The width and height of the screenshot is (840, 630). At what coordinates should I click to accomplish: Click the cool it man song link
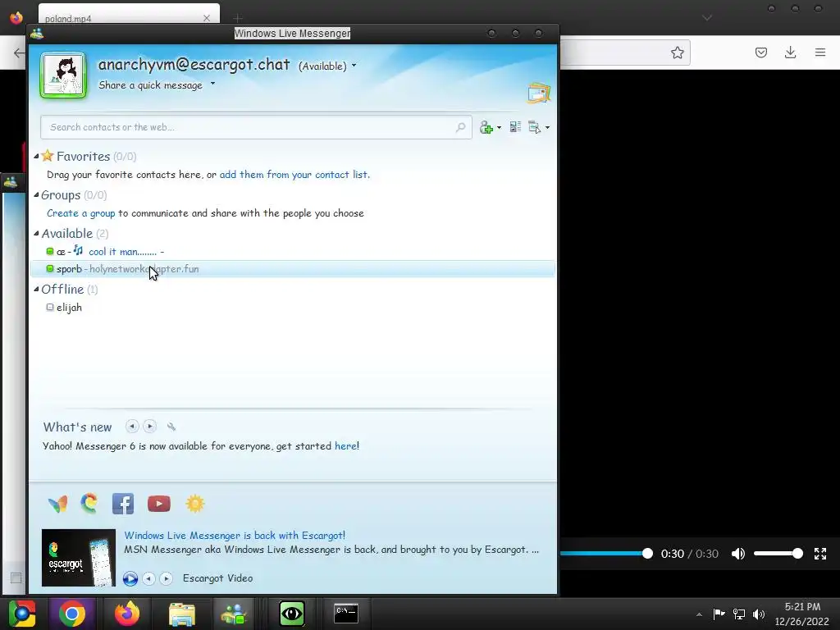tap(123, 252)
